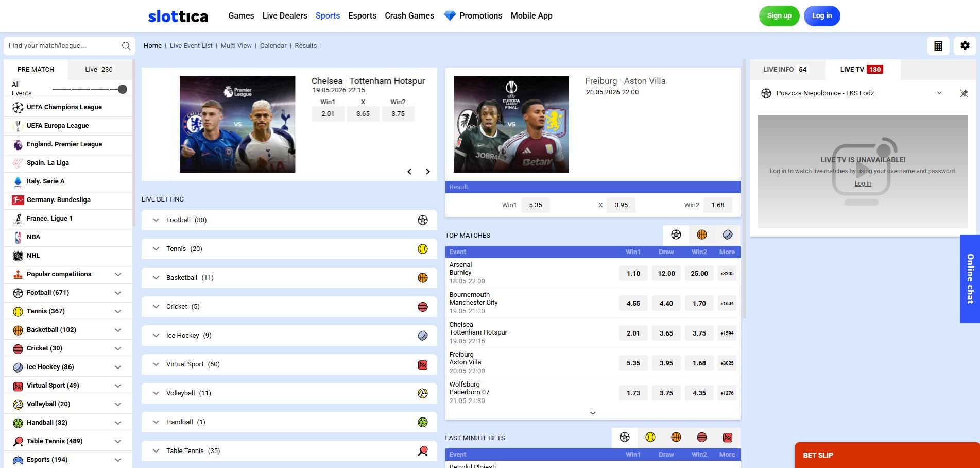
Task: Click the search magnifier icon
Action: 126,46
